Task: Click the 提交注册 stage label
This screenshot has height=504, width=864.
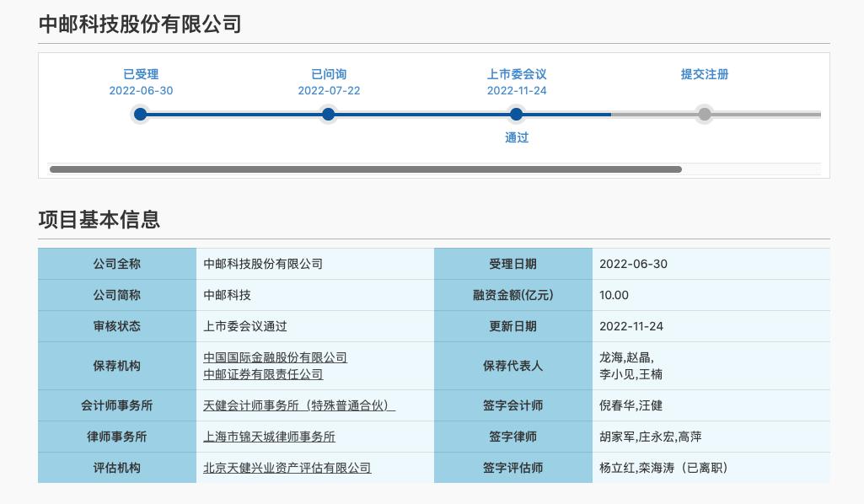Action: click(704, 74)
